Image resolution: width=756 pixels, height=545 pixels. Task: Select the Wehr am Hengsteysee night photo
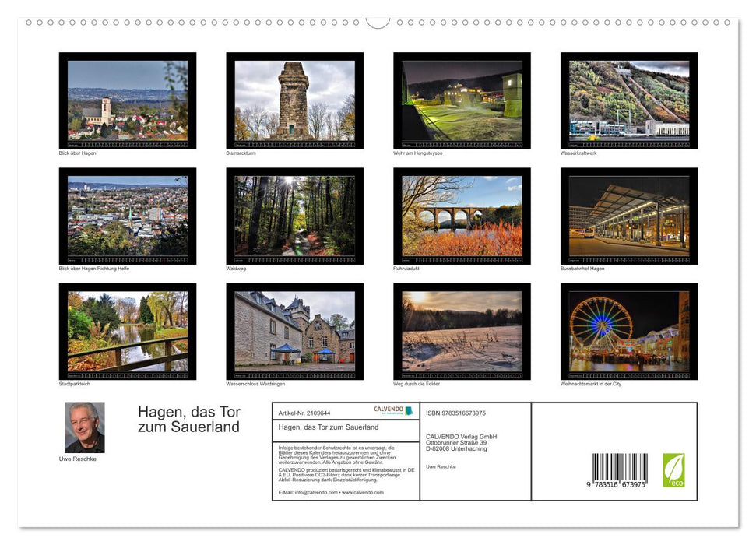462,100
